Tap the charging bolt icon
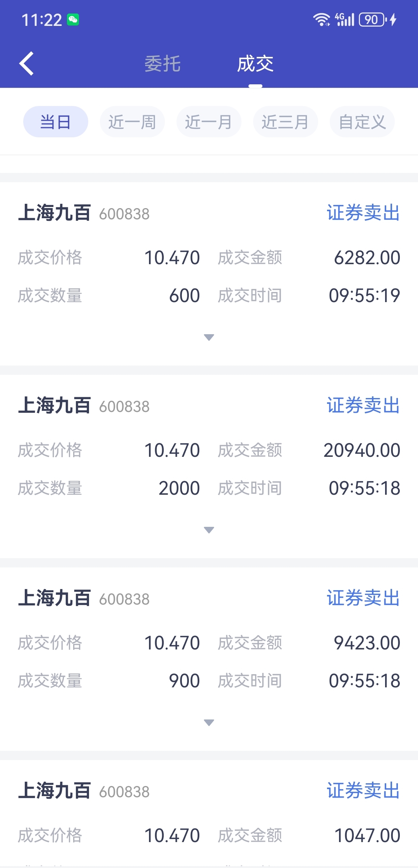 (393, 19)
